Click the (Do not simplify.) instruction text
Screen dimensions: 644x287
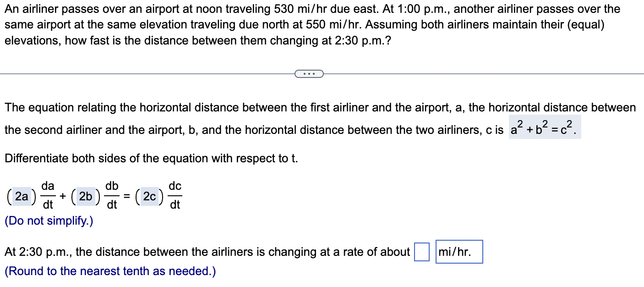[x=49, y=221]
